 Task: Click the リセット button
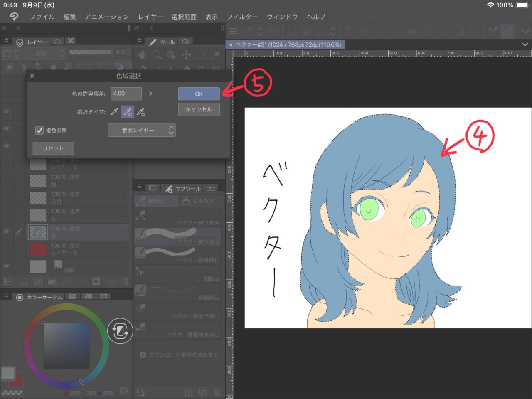tap(53, 148)
